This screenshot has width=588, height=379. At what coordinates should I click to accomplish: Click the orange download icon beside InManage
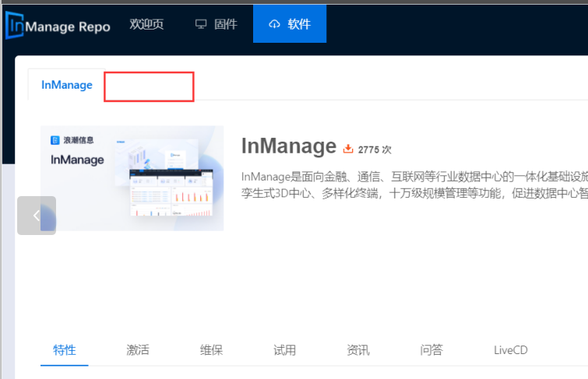(x=348, y=148)
